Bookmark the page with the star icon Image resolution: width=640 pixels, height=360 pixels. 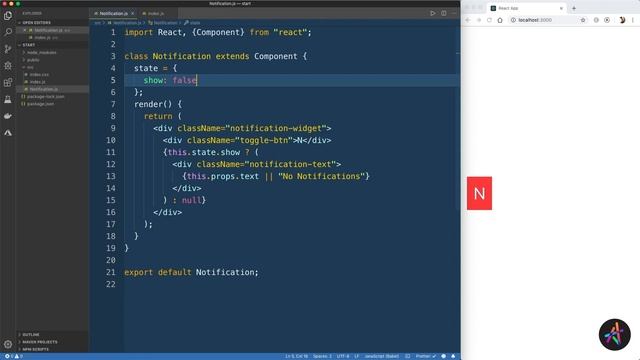point(583,20)
